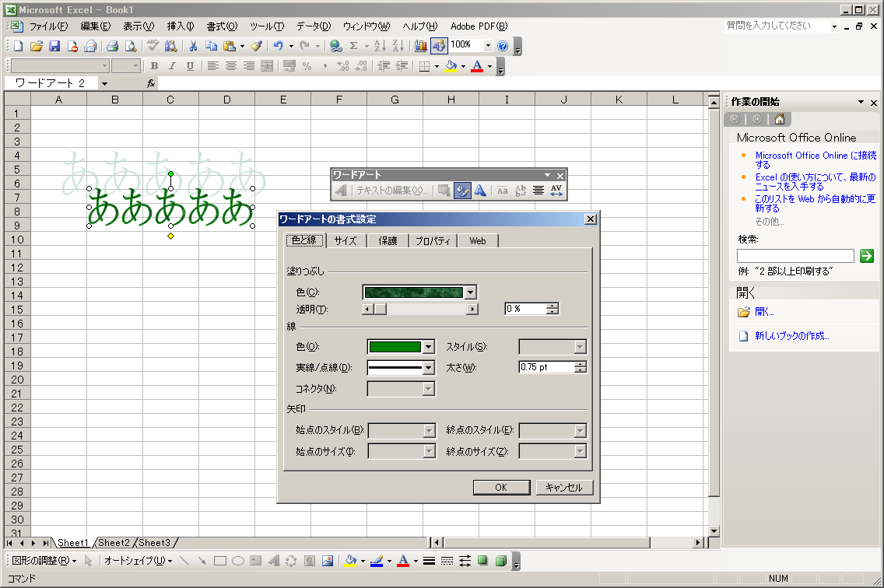Expand the fill color 色(C) dropdown

pyautogui.click(x=470, y=292)
